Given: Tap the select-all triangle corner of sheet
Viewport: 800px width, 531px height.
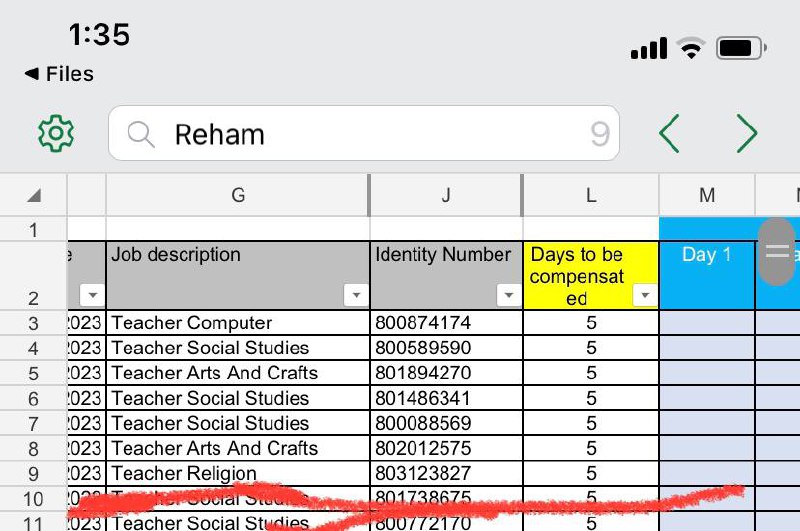Looking at the screenshot, I should (x=33, y=195).
